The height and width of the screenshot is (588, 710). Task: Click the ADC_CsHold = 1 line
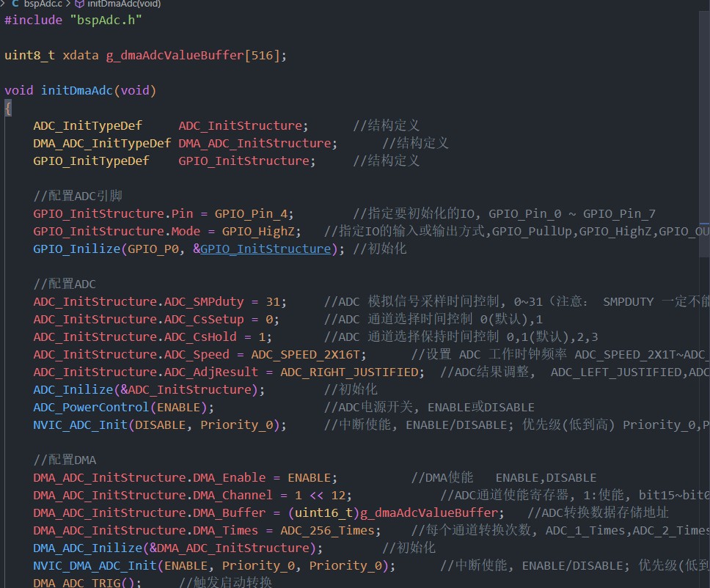[153, 337]
